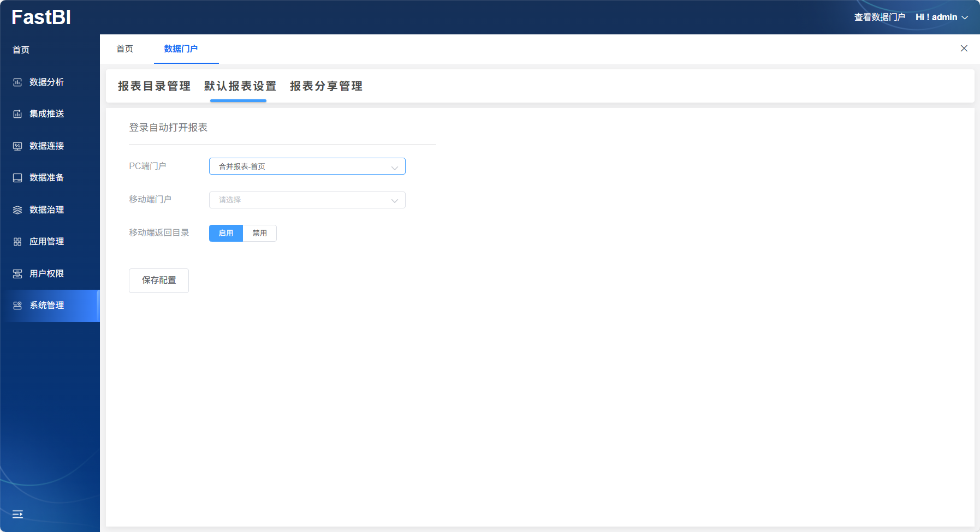
Task: Click the 集成推送 icon in sidebar
Action: pyautogui.click(x=17, y=114)
